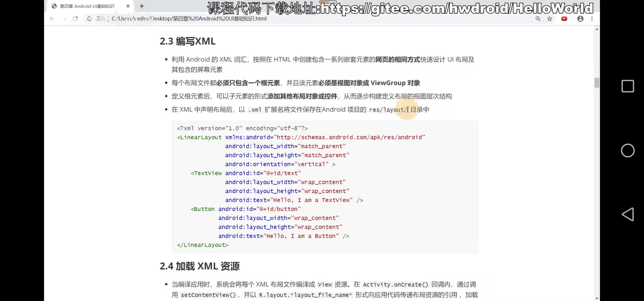Click the browser back arrow
The width and height of the screenshot is (644, 301).
point(52,19)
